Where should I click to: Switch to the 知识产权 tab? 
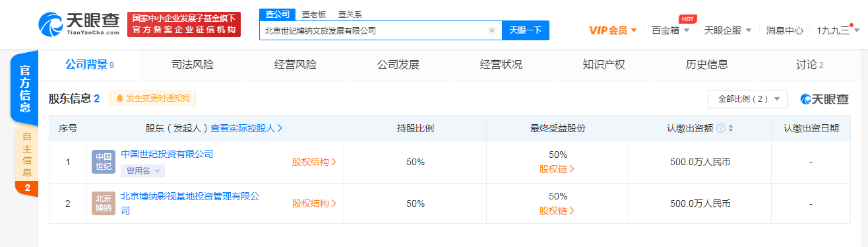point(604,65)
